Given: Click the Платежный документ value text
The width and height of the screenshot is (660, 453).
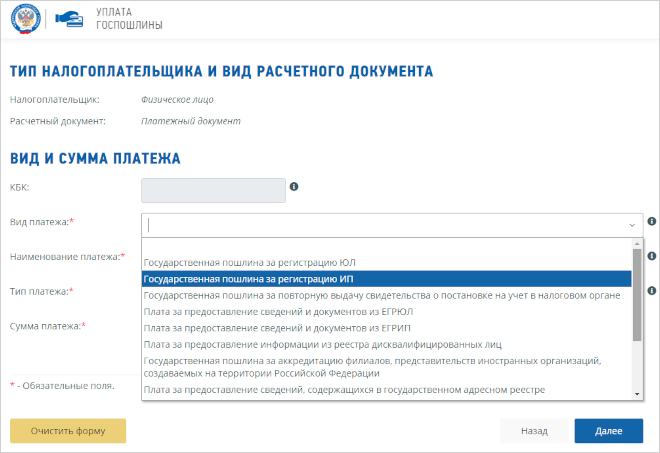Looking at the screenshot, I should 191,121.
